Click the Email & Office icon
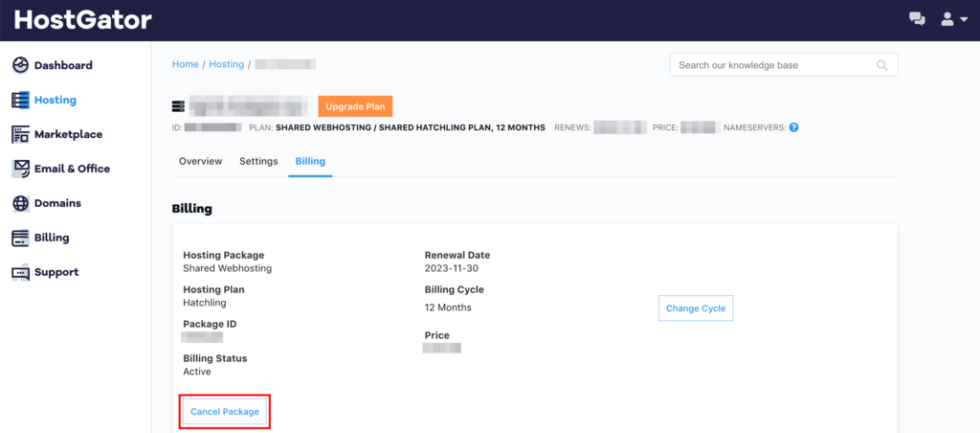This screenshot has height=433, width=980. point(20,169)
